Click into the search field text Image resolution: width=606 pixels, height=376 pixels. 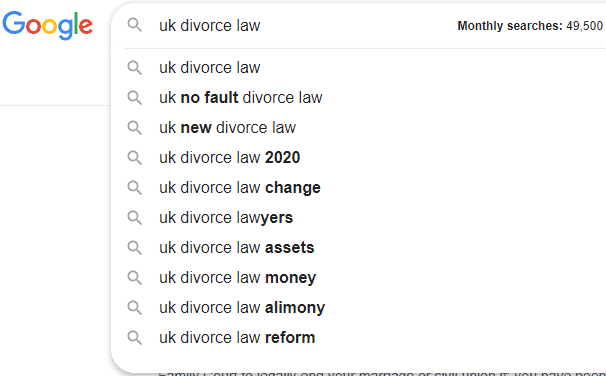pyautogui.click(x=210, y=26)
